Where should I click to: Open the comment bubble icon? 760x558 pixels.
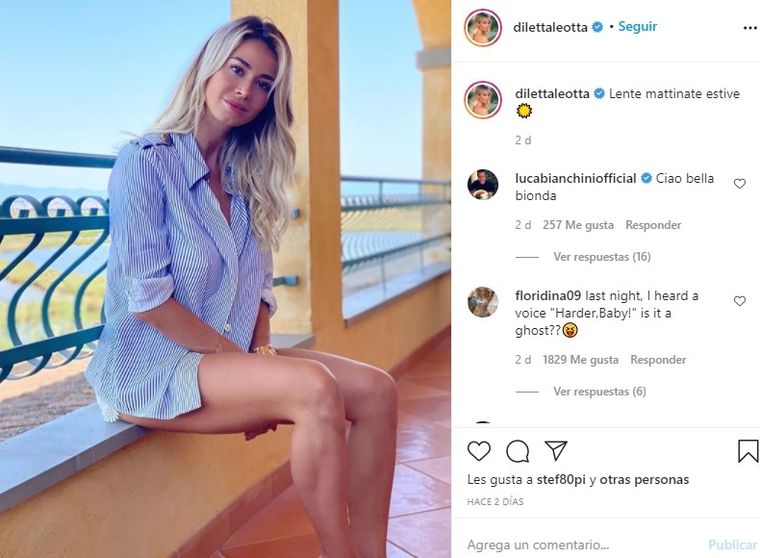point(517,451)
